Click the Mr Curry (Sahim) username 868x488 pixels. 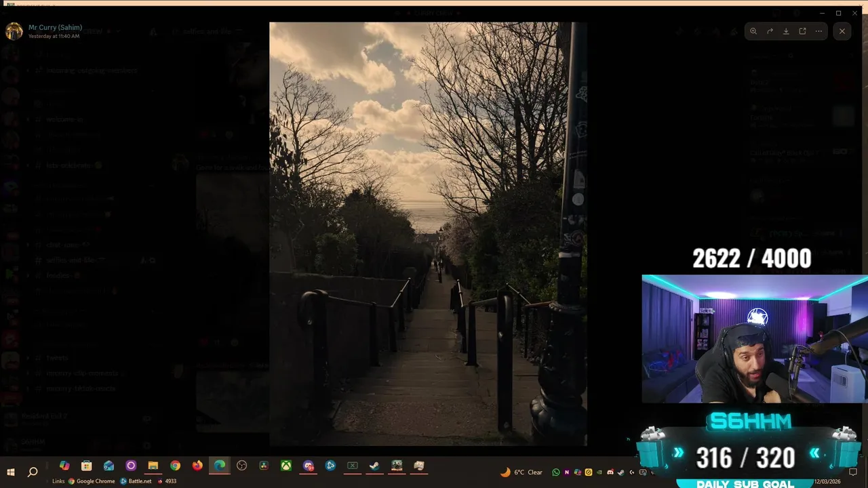(x=55, y=27)
